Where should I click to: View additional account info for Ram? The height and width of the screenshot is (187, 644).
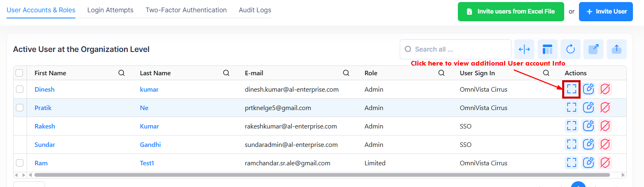pyautogui.click(x=572, y=162)
